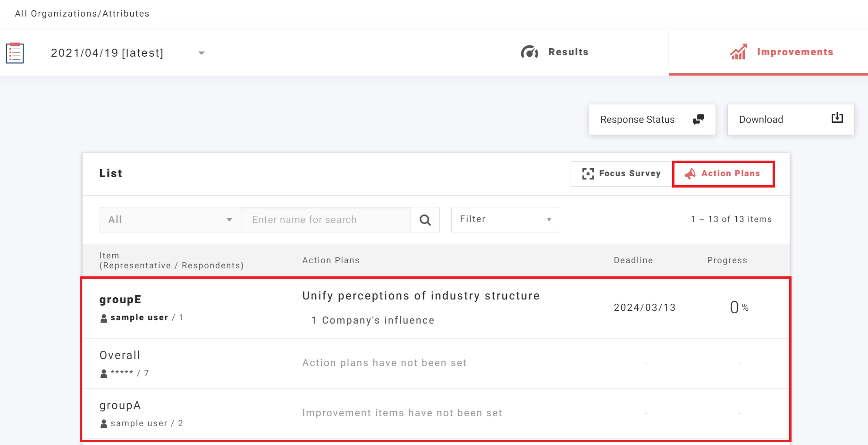Click the Improvements chart icon
This screenshot has width=868, height=445.
pyautogui.click(x=738, y=52)
